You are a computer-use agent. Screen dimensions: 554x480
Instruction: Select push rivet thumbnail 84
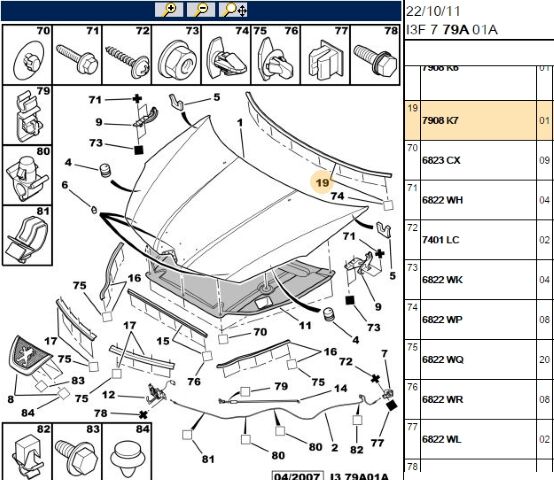click(127, 451)
